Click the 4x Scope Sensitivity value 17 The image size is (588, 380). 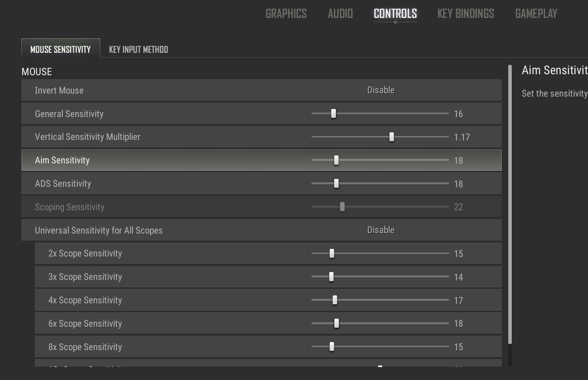pos(458,300)
